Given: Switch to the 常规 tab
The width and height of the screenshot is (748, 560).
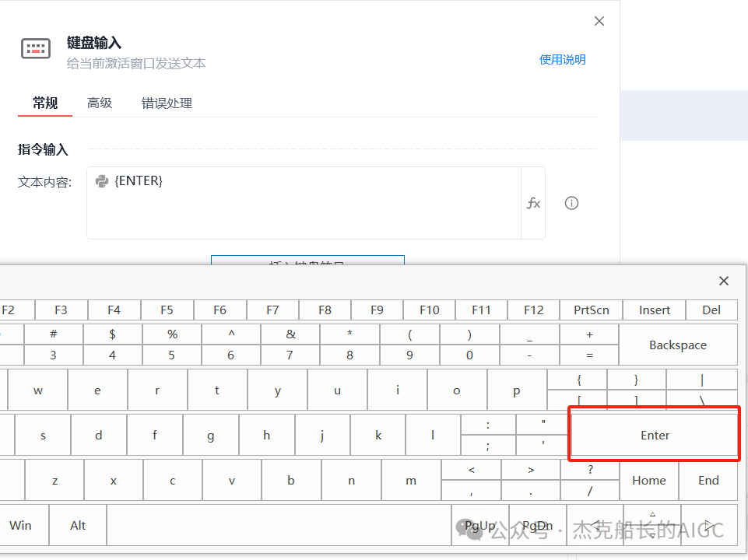Looking at the screenshot, I should click(45, 103).
